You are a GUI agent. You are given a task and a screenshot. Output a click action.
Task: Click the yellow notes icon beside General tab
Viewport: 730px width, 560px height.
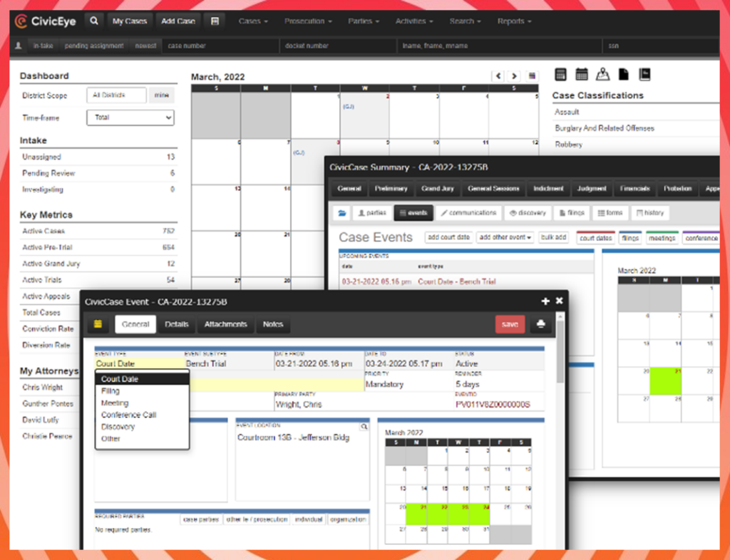[99, 323]
